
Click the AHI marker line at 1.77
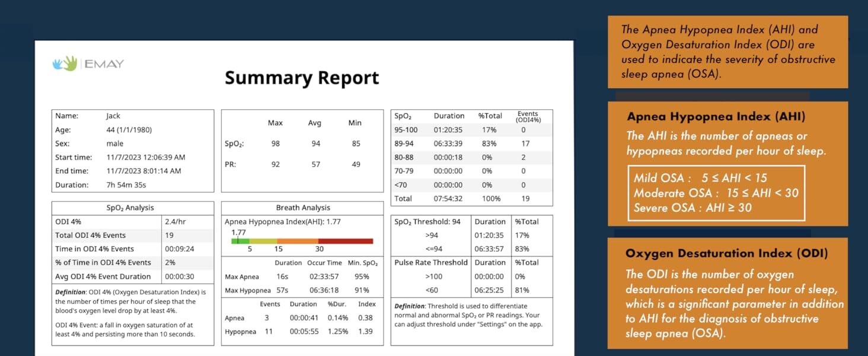(x=238, y=240)
